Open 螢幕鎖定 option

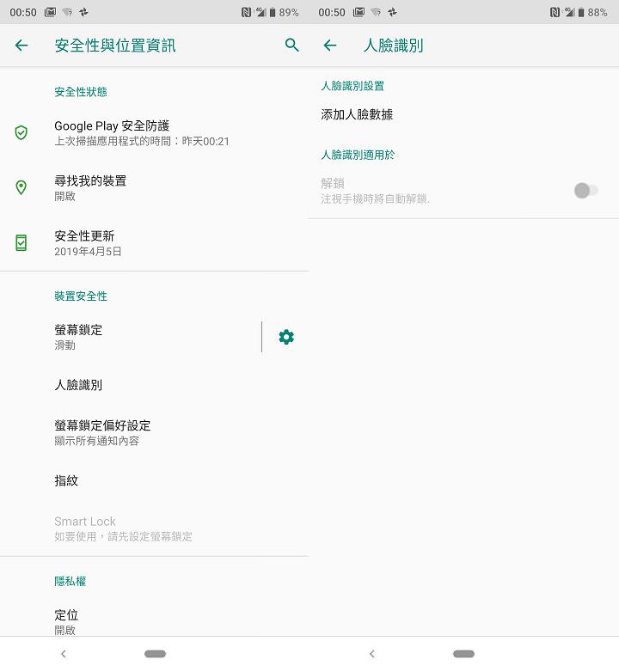pyautogui.click(x=131, y=337)
